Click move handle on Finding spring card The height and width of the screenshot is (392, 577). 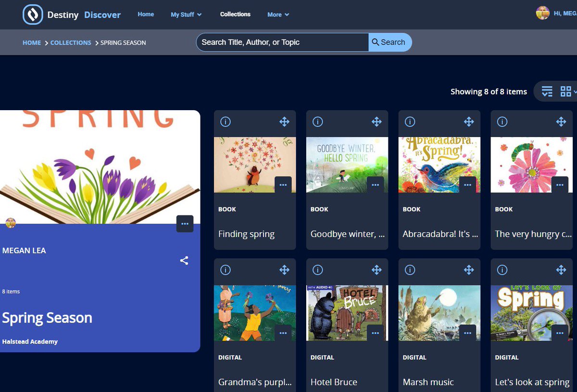(284, 122)
